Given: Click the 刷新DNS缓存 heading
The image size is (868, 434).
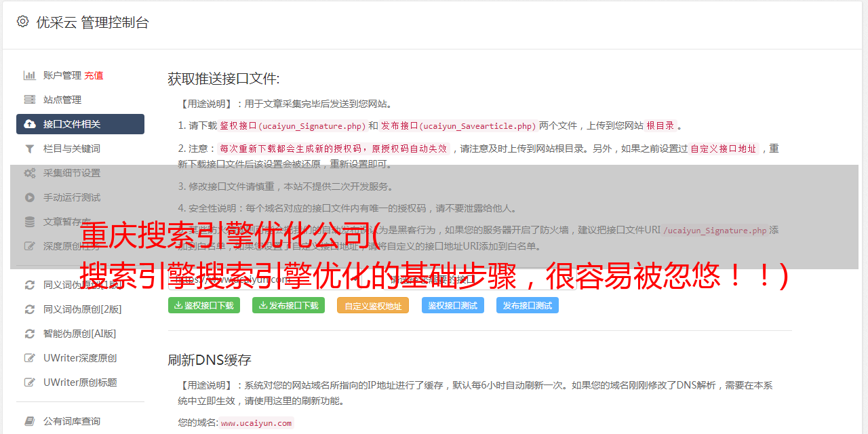Looking at the screenshot, I should pos(210,359).
